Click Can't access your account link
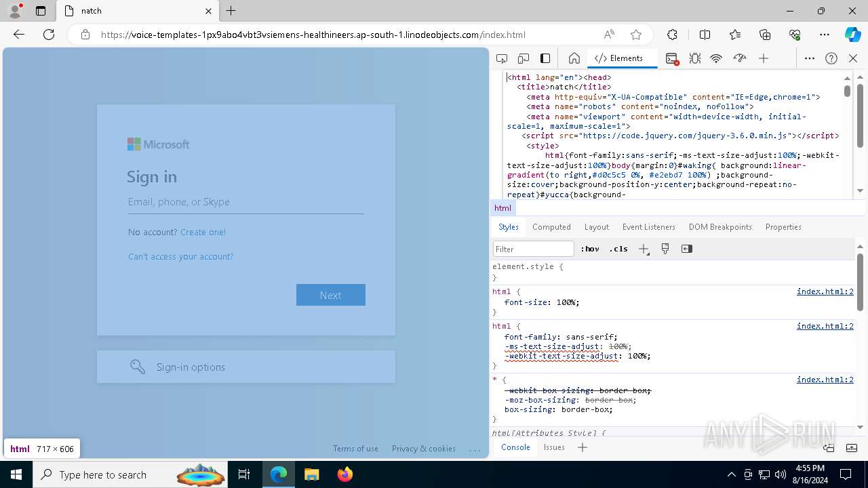The width and height of the screenshot is (868, 488). (x=180, y=256)
